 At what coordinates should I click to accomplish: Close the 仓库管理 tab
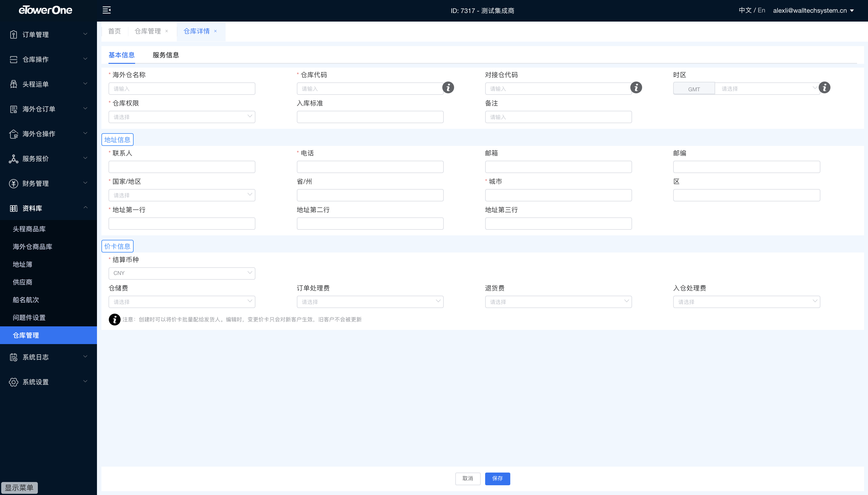click(167, 31)
